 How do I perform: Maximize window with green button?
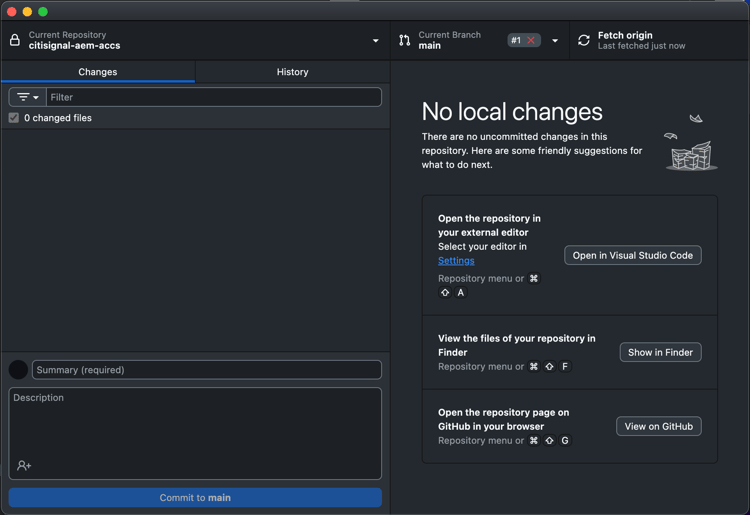pyautogui.click(x=43, y=11)
